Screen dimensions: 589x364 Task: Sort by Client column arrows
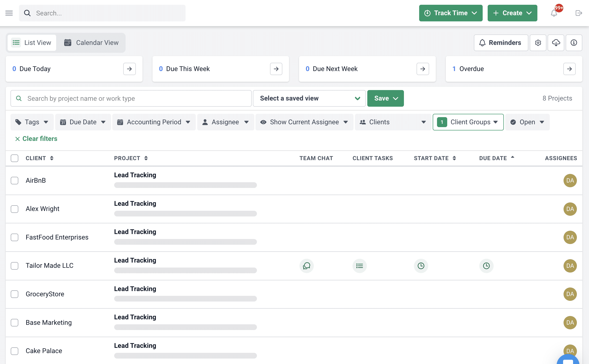click(x=52, y=158)
